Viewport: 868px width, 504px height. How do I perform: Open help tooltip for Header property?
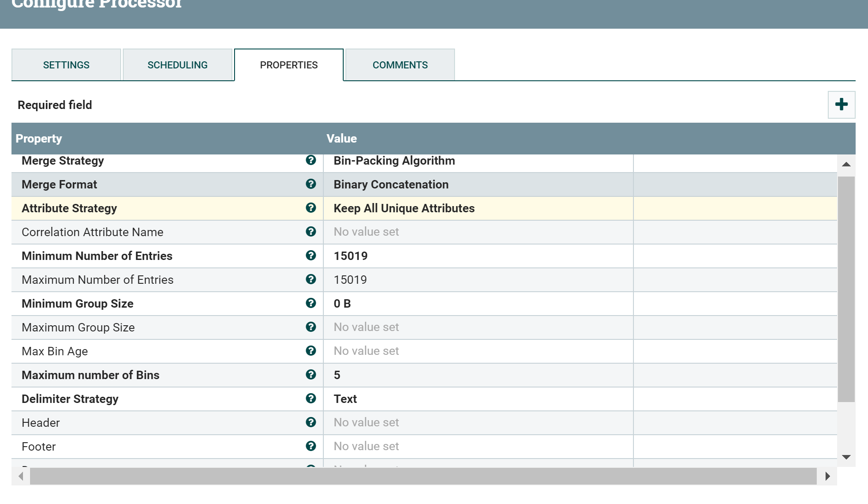[311, 422]
